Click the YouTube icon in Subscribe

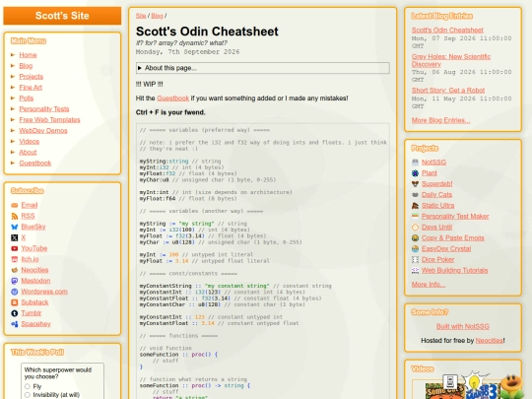click(14, 248)
